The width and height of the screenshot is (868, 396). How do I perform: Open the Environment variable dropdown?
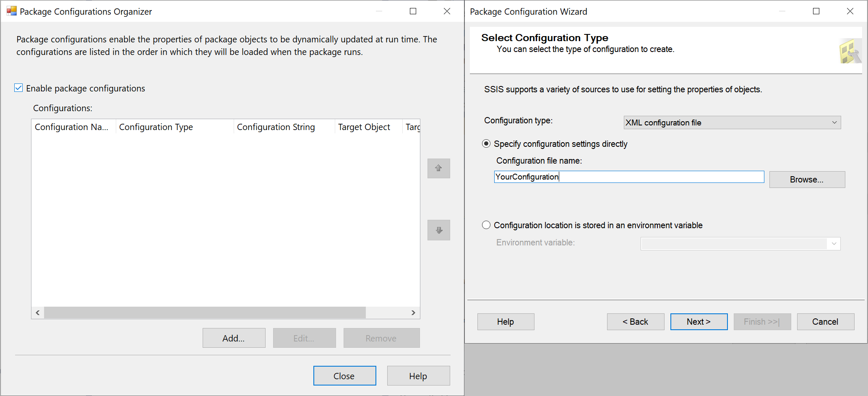833,243
